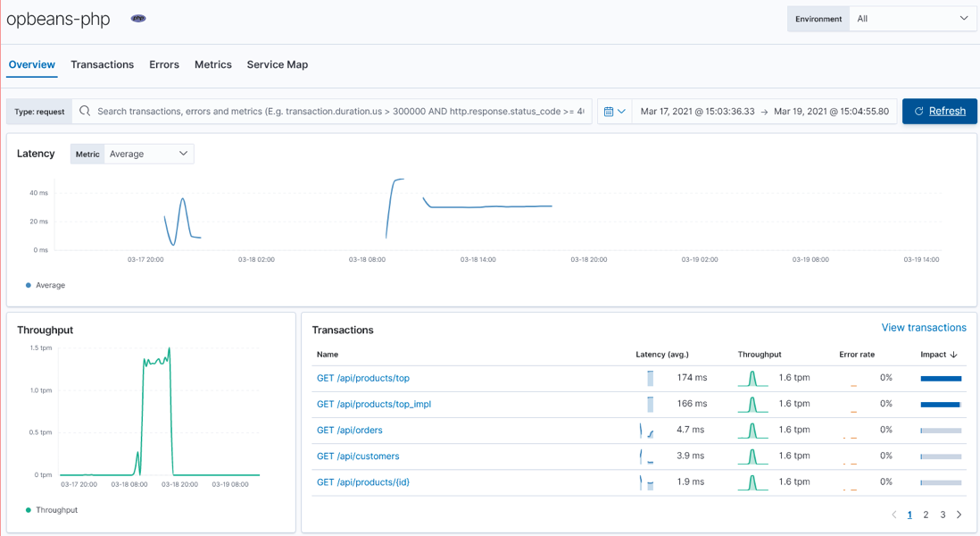
Task: Toggle the Throughput legend series
Action: (x=56, y=510)
